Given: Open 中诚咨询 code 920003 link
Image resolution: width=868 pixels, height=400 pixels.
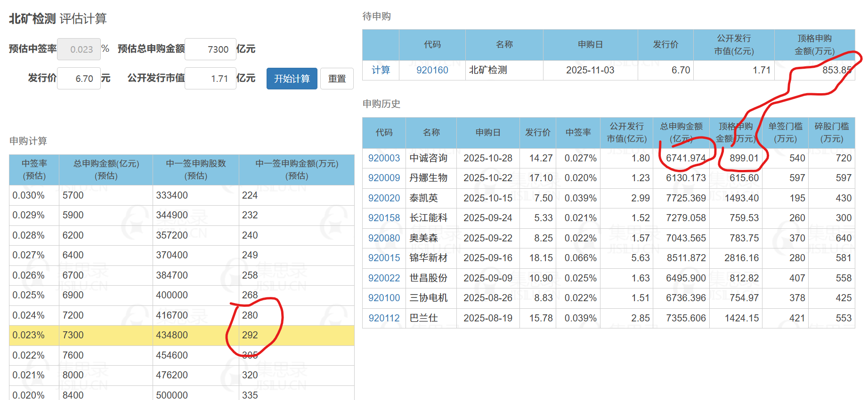Looking at the screenshot, I should click(x=384, y=158).
